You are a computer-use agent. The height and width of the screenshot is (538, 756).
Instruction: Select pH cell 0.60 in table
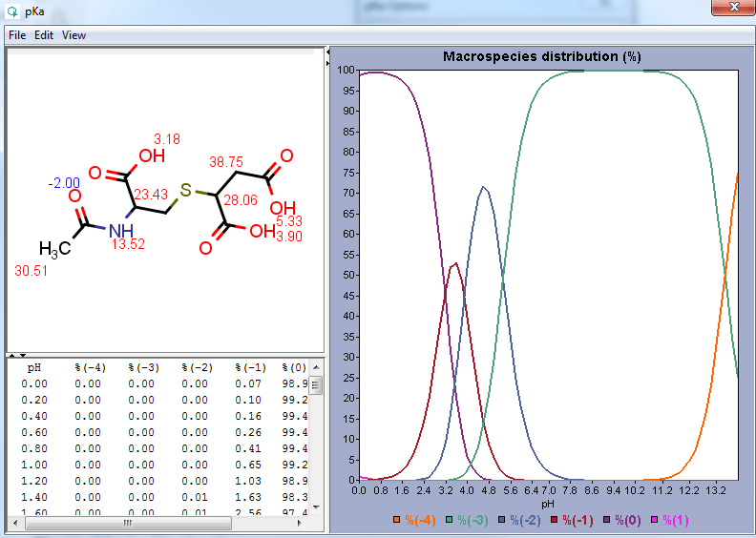(34, 432)
